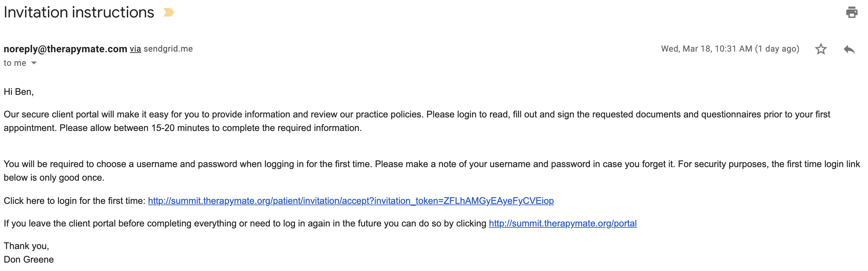Click the sendgrid.me mailer domain text
This screenshot has height=271, width=868.
pyautogui.click(x=168, y=49)
